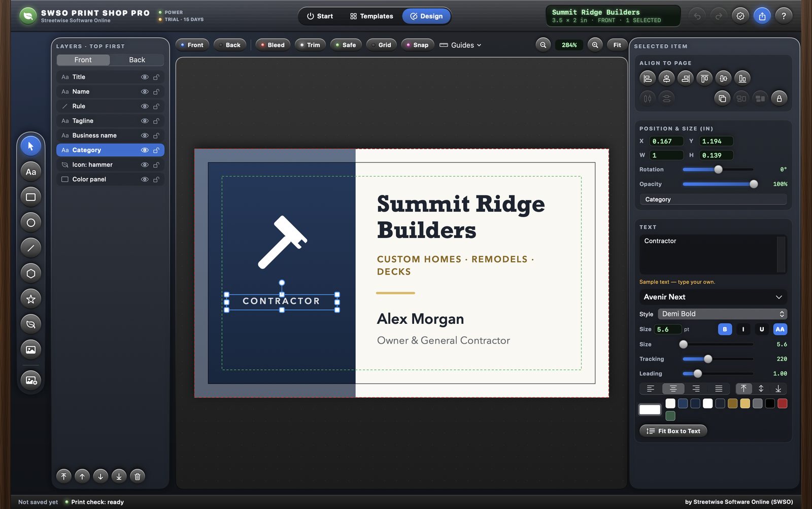Switch to the Templates tab
Screen dimensions: 812x509
(x=371, y=16)
